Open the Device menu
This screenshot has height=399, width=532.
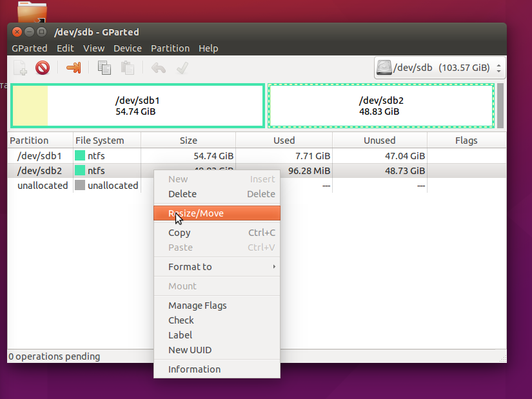click(127, 48)
